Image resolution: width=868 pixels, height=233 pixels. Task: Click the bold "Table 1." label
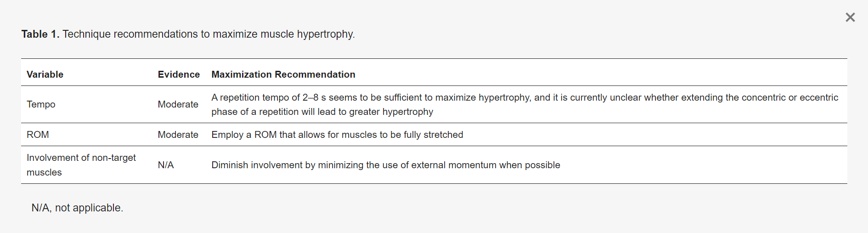(40, 34)
